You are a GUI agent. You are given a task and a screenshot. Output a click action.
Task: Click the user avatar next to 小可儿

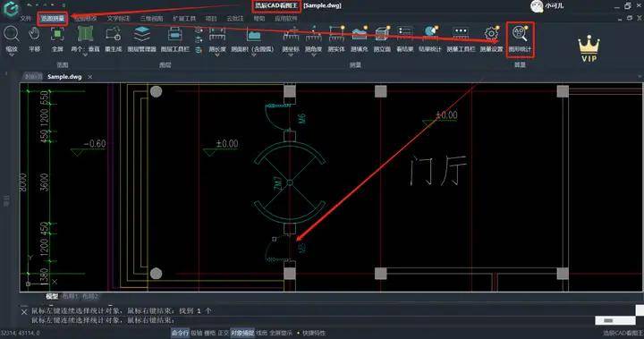[x=537, y=6]
